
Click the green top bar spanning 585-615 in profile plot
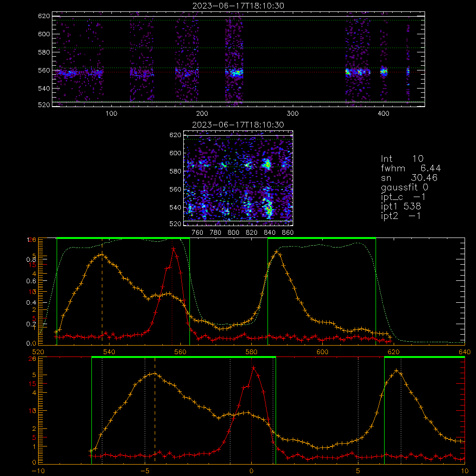click(x=322, y=238)
